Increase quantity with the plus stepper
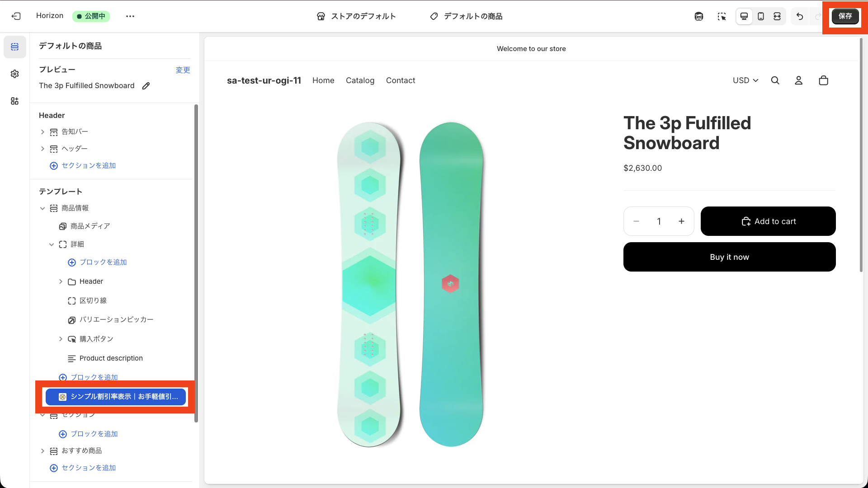Image resolution: width=868 pixels, height=488 pixels. 682,221
